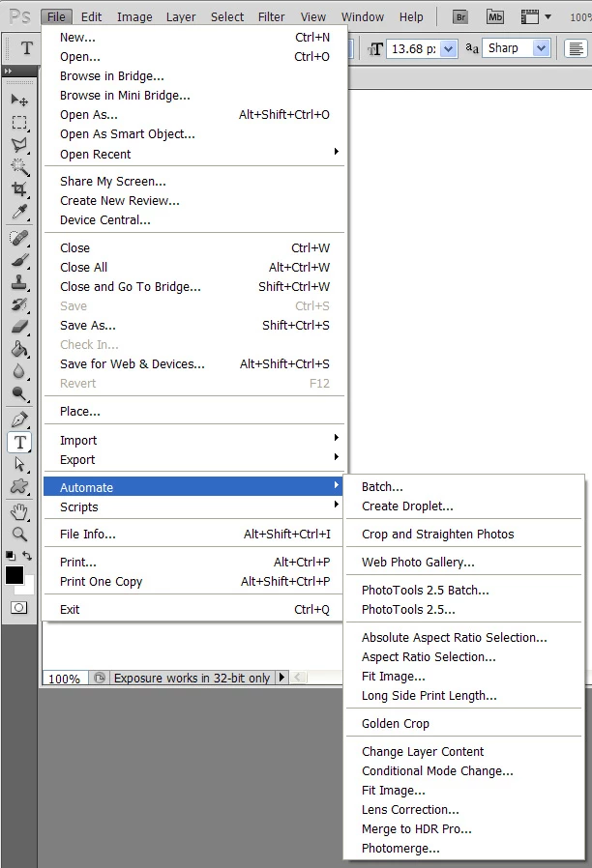The width and height of the screenshot is (592, 868).
Task: Select the Healing Brush tool
Action: (19, 238)
